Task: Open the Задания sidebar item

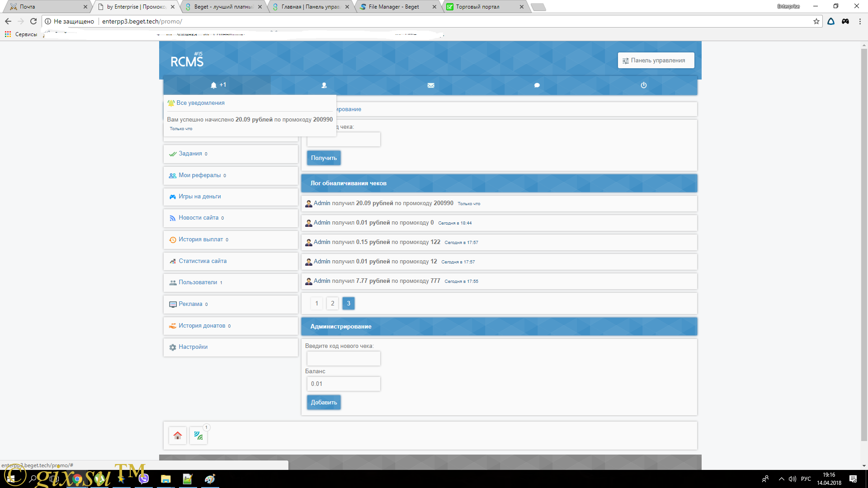Action: (x=231, y=154)
